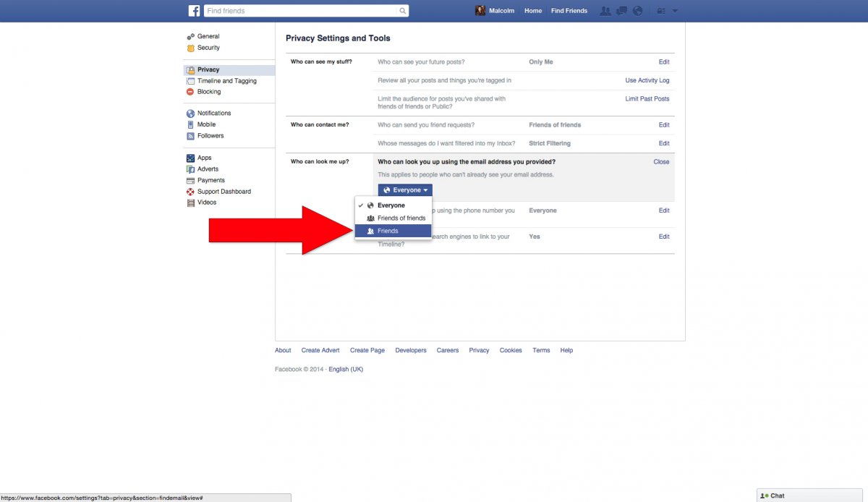Click the Security badge icon
This screenshot has width=868, height=502.
[190, 48]
